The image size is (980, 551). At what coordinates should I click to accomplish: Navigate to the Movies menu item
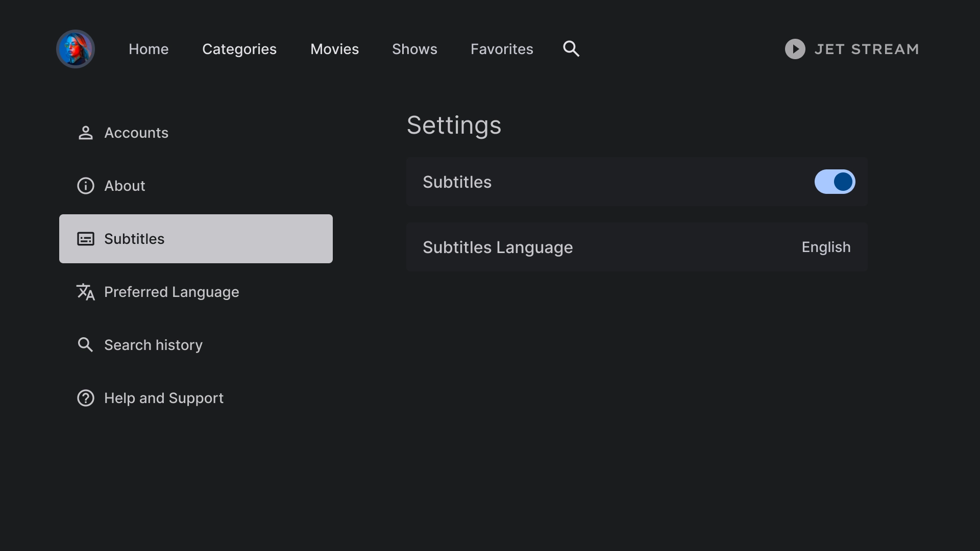[x=334, y=48]
